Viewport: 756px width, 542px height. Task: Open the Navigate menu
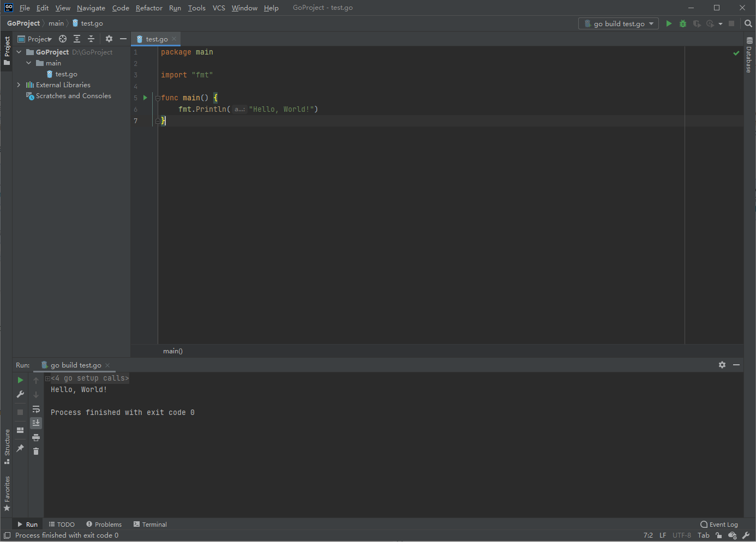(x=91, y=8)
